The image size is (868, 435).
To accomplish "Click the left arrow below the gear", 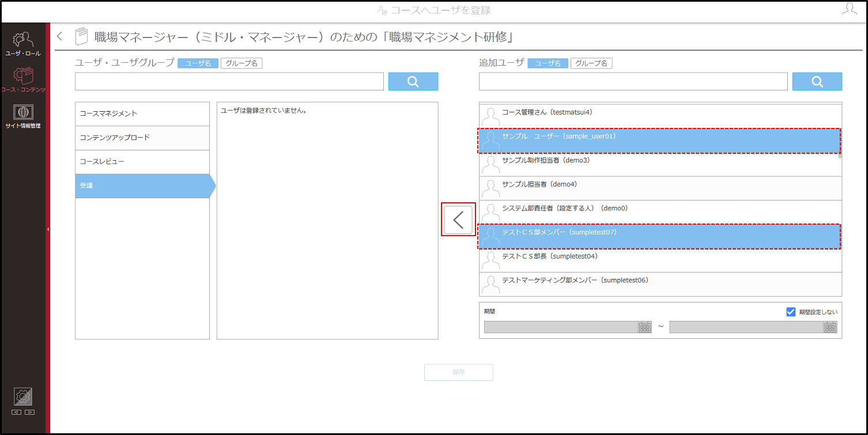I will [x=16, y=412].
